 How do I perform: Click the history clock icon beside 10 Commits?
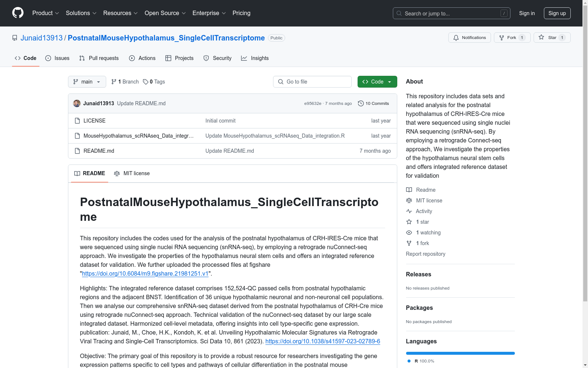point(361,103)
